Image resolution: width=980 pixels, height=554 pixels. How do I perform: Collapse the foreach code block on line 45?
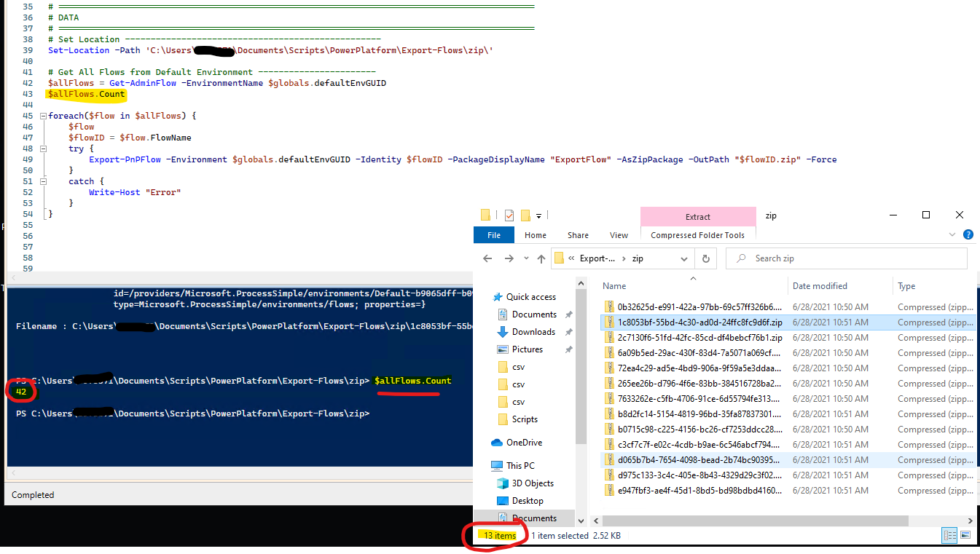click(42, 115)
